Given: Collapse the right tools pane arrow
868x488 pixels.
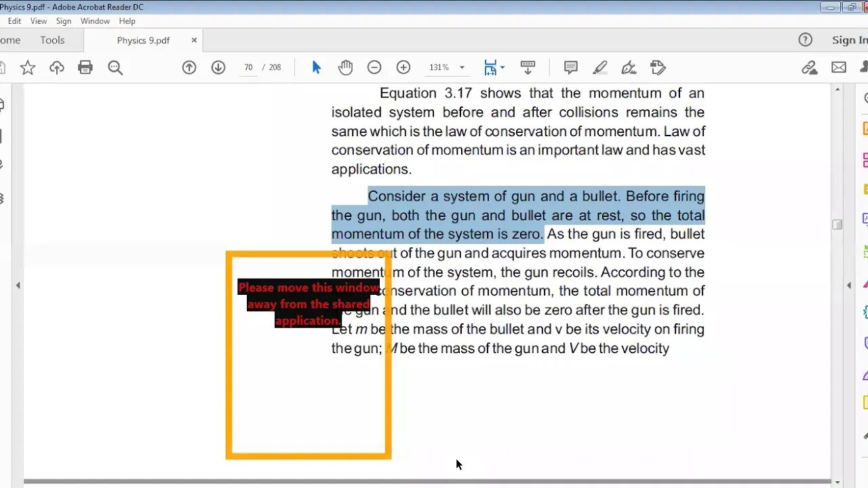Looking at the screenshot, I should pos(849,285).
